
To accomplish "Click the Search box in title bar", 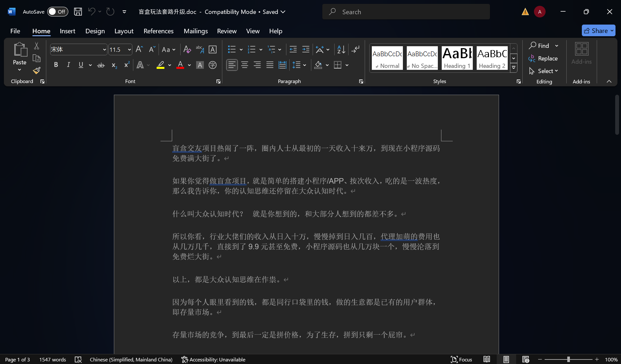I will [x=406, y=12].
